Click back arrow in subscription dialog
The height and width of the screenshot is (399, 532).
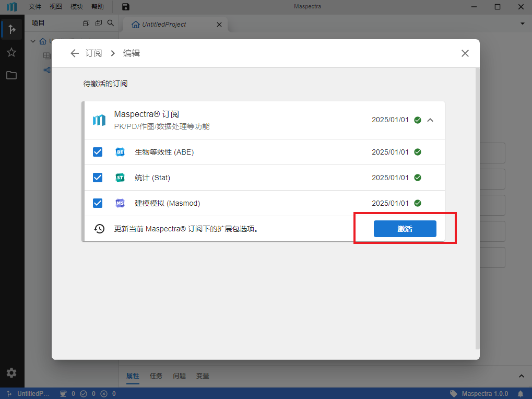pyautogui.click(x=75, y=53)
